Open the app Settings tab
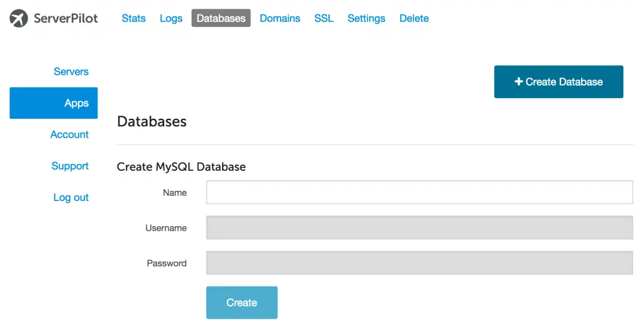Screen dimensions: 644x328 coord(367,18)
